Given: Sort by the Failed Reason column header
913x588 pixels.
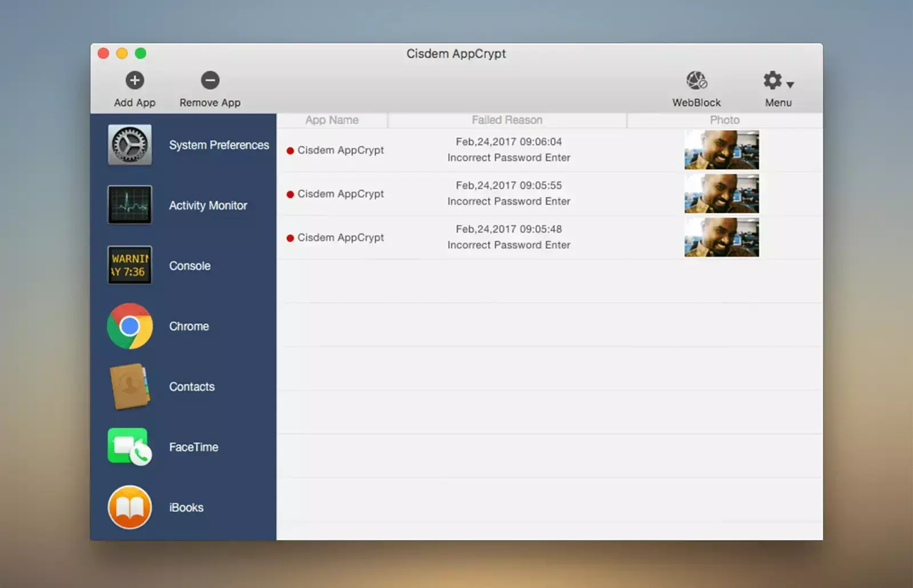Looking at the screenshot, I should click(x=507, y=120).
